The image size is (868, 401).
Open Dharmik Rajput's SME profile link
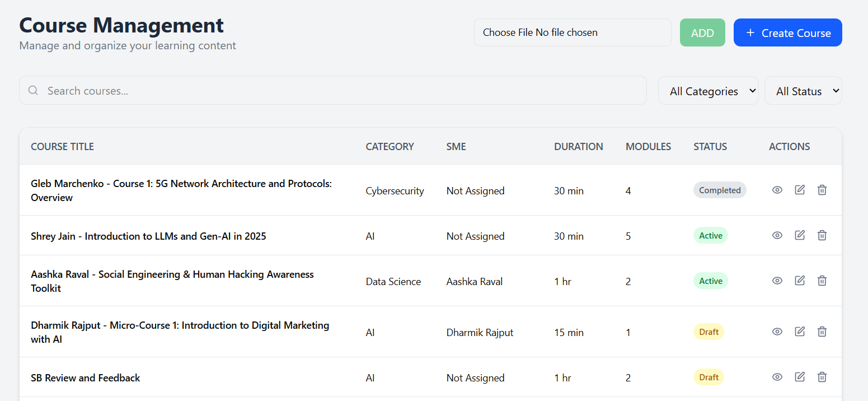click(x=480, y=332)
